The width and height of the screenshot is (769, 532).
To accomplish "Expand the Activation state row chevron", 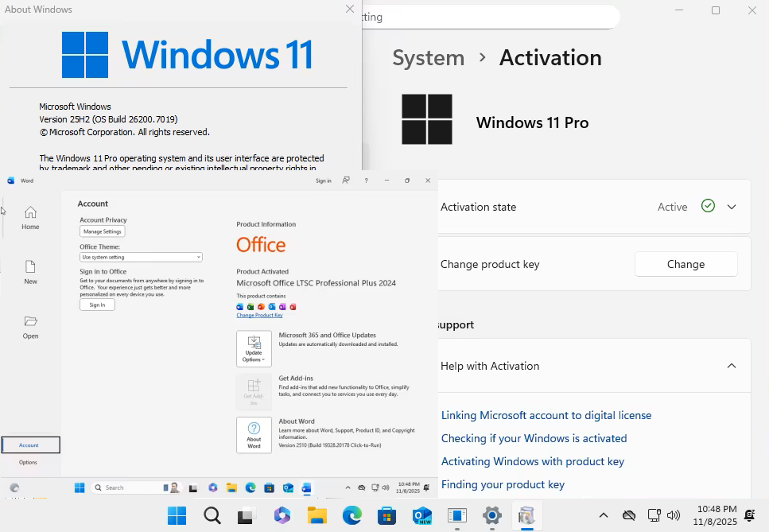I will coord(732,207).
